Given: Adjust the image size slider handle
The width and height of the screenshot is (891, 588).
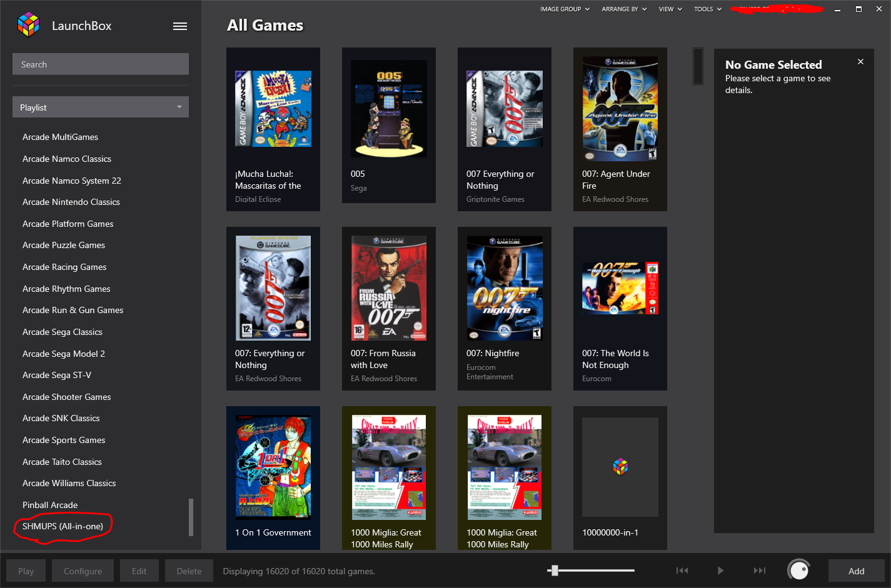Looking at the screenshot, I should tap(554, 571).
